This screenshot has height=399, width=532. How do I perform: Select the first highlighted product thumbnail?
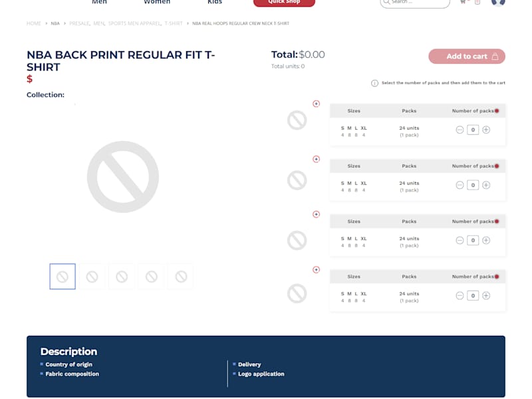point(63,277)
